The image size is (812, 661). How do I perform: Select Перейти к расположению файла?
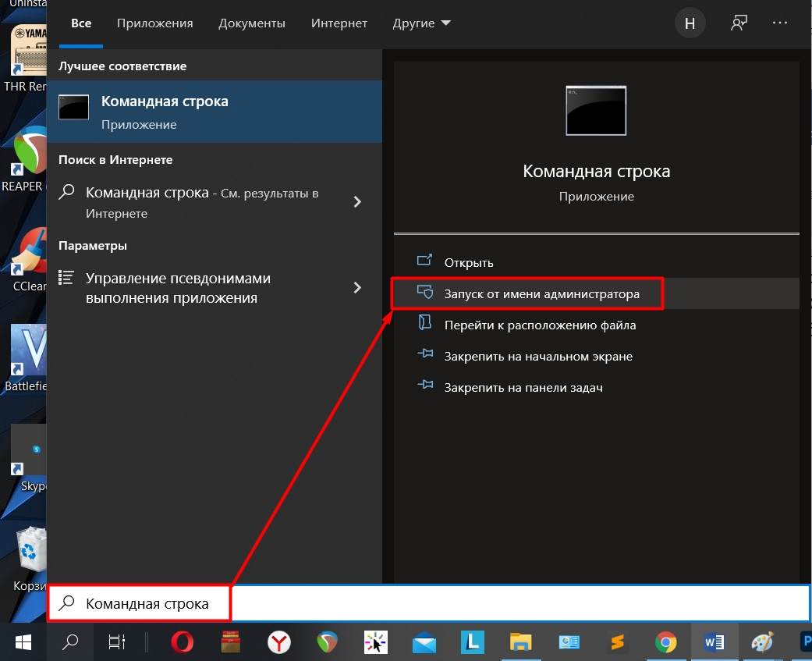[x=596, y=325]
